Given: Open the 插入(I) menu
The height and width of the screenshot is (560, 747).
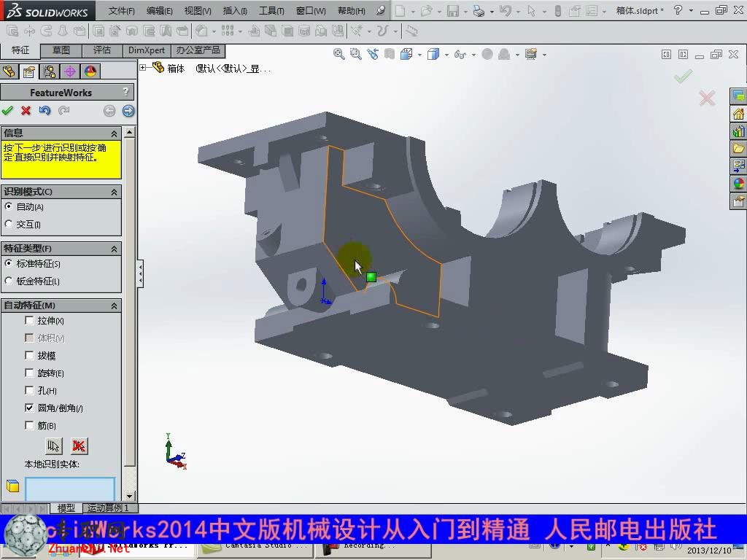Looking at the screenshot, I should tap(235, 11).
